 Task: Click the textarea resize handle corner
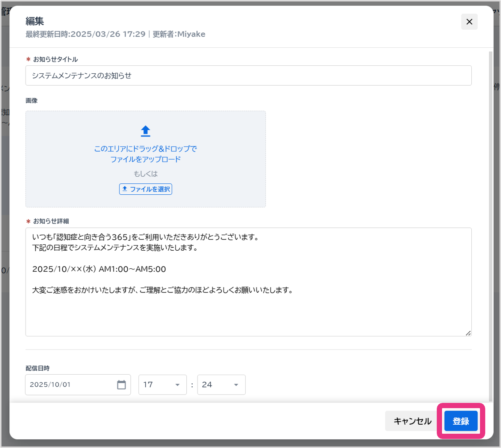[468, 333]
